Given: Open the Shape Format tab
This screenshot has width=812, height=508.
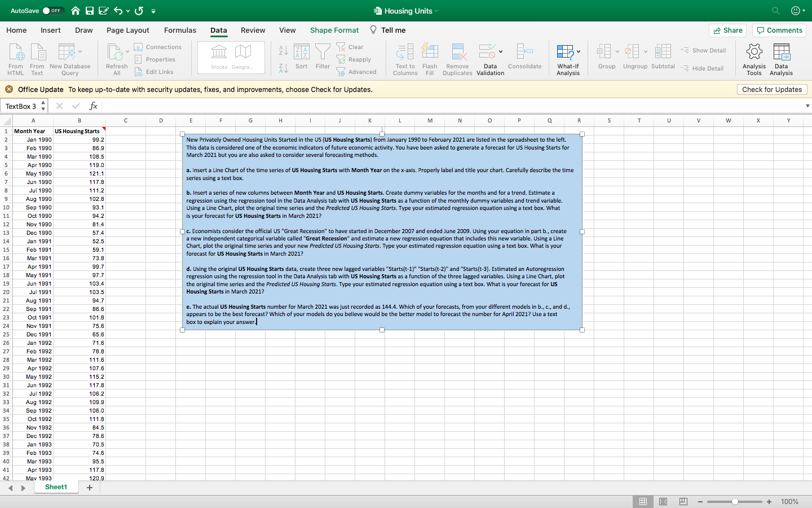Looking at the screenshot, I should (x=334, y=30).
